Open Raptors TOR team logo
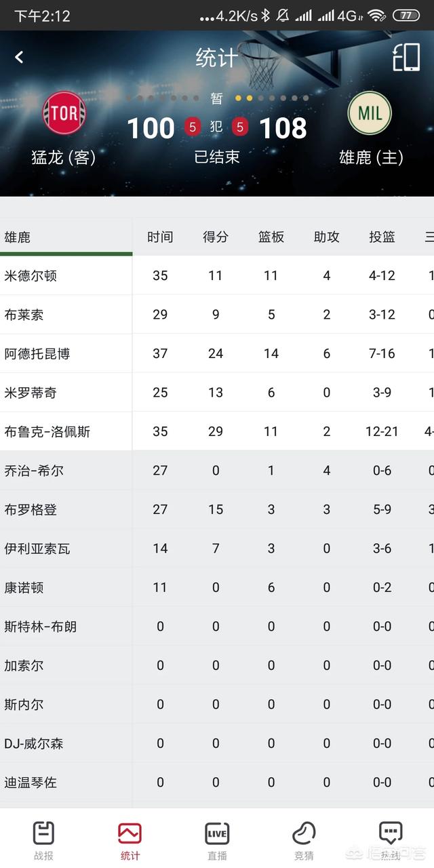The width and height of the screenshot is (434, 868). 64,113
